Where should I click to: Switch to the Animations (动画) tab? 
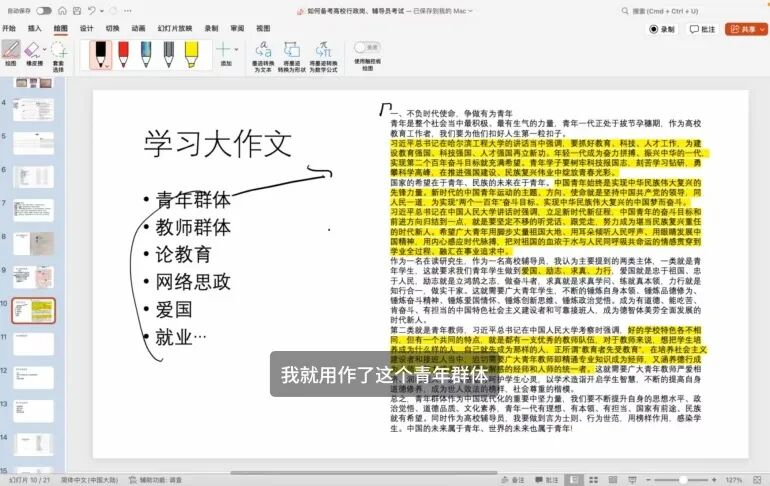(138, 29)
